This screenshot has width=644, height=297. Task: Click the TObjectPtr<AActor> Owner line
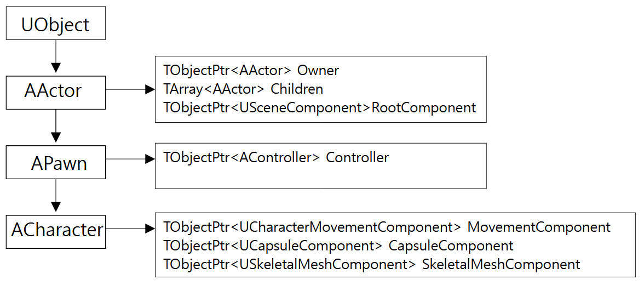tap(251, 71)
